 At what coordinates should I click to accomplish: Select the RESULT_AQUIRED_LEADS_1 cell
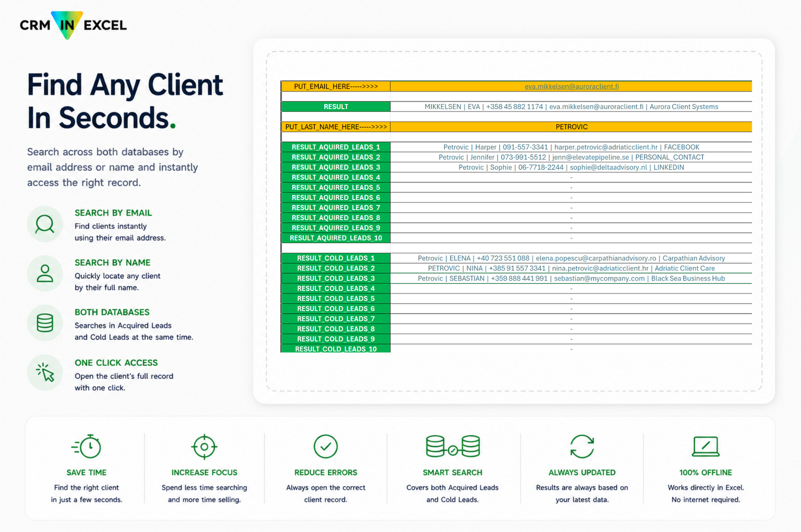click(x=336, y=147)
